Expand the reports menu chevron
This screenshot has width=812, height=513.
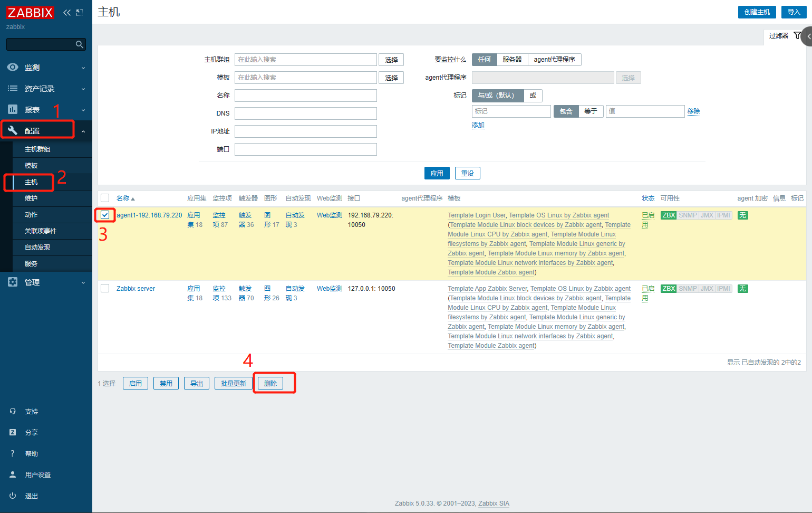[83, 110]
